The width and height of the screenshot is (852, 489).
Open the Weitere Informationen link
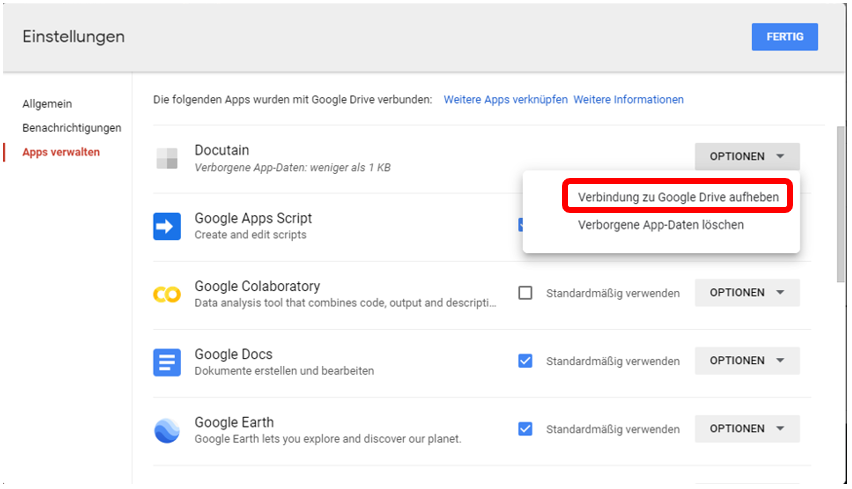pyautogui.click(x=629, y=99)
